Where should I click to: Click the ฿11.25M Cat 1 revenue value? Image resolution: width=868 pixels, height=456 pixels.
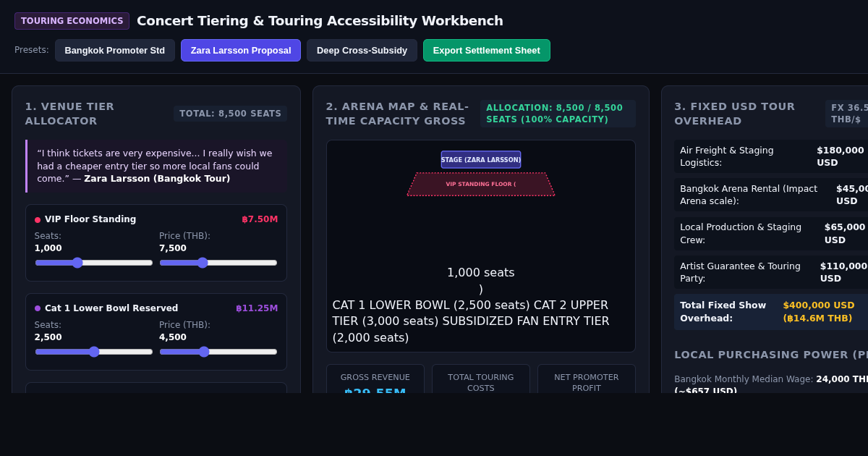click(x=257, y=308)
